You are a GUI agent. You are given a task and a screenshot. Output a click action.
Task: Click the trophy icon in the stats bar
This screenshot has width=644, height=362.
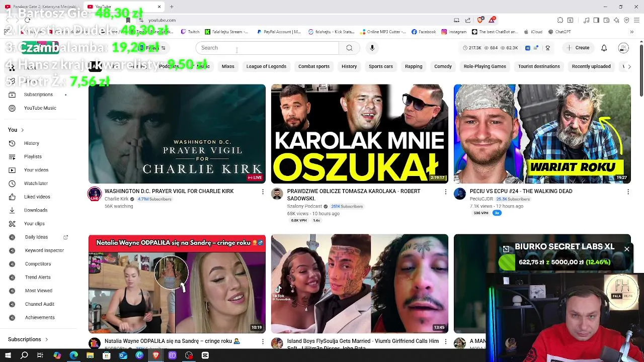[547, 48]
